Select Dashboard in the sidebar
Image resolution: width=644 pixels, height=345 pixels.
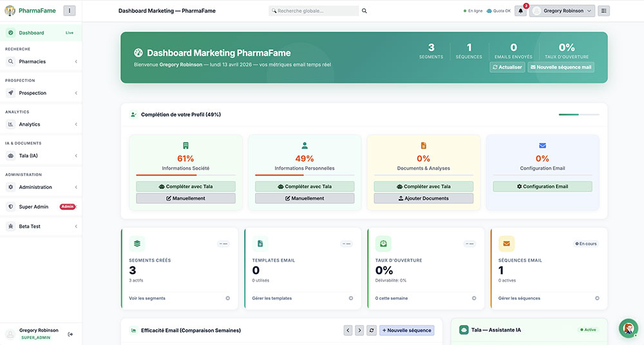pyautogui.click(x=41, y=33)
